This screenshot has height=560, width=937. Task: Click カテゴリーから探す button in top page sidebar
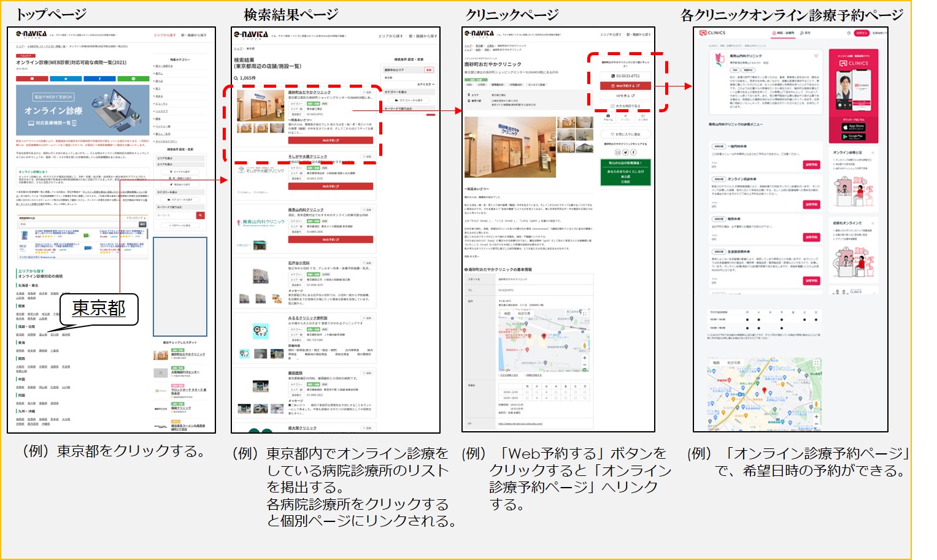(x=180, y=199)
